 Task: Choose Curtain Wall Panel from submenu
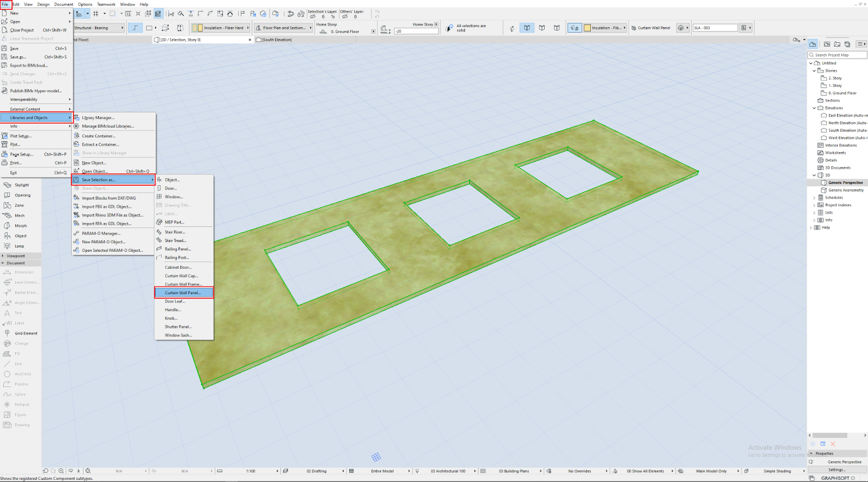pyautogui.click(x=184, y=293)
